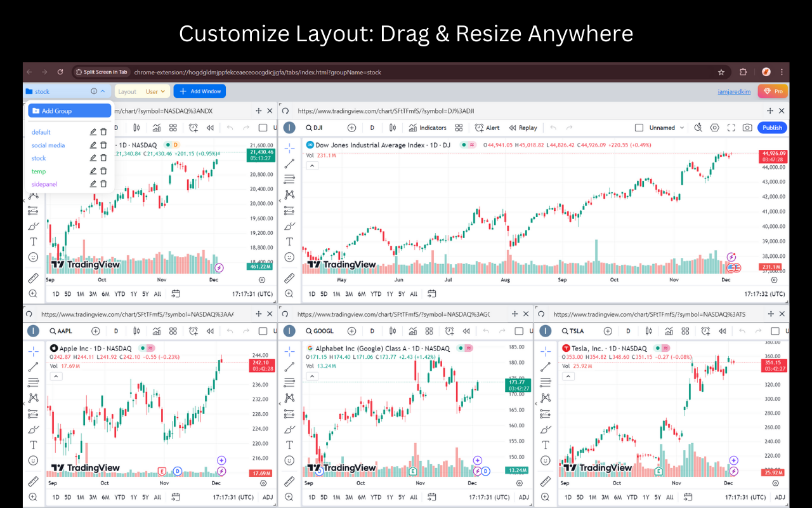This screenshot has width=812, height=508.
Task: Collapse the stock group dropdown chevron
Action: point(103,91)
